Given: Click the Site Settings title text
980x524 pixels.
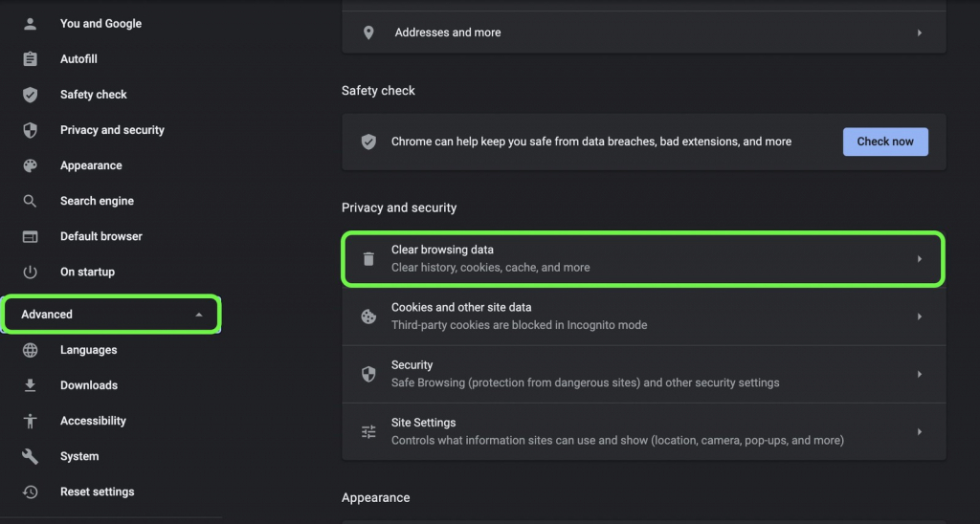Looking at the screenshot, I should coord(423,423).
